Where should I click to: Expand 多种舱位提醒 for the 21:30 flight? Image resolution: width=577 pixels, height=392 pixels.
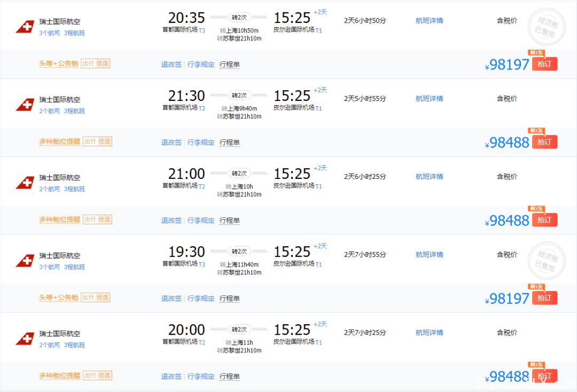59,142
